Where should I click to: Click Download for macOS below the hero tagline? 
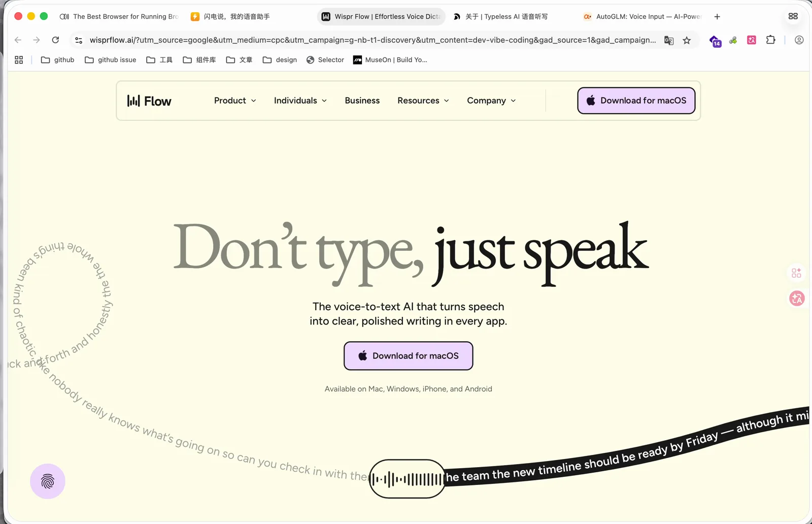[x=409, y=356]
